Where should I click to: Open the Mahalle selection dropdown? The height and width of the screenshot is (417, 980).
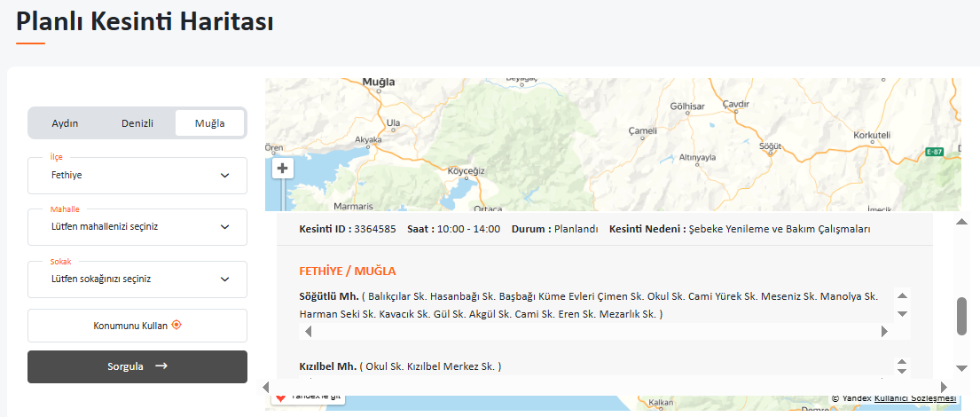[x=137, y=227]
